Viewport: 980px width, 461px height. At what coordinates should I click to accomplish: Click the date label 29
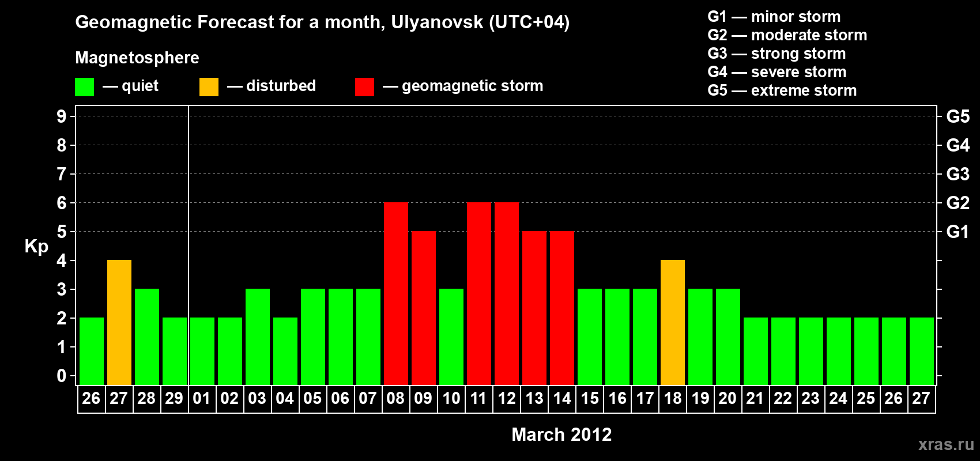click(x=174, y=399)
